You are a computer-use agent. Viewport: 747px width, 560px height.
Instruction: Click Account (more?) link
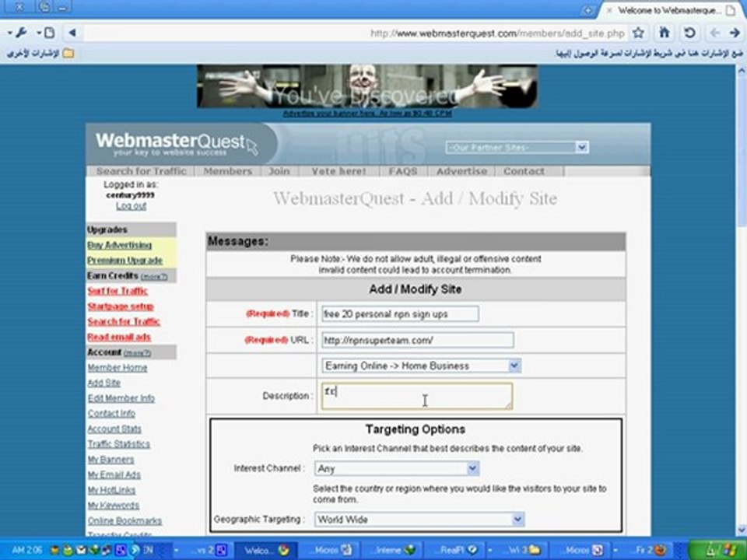[137, 353]
